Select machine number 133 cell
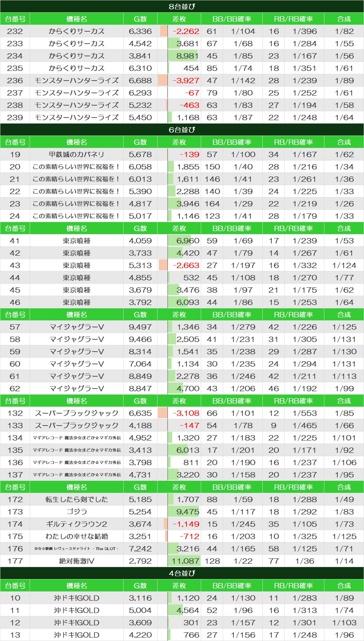The image size is (364, 641). [15, 426]
